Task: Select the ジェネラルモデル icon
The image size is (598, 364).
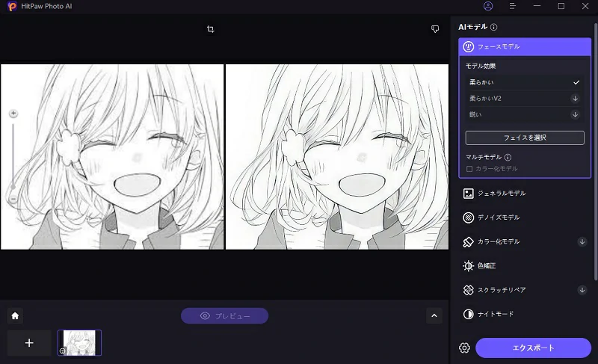Action: point(469,194)
